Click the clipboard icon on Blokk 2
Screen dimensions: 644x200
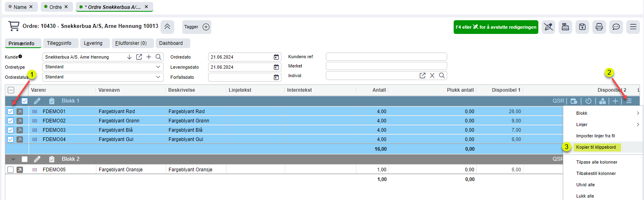[52, 159]
